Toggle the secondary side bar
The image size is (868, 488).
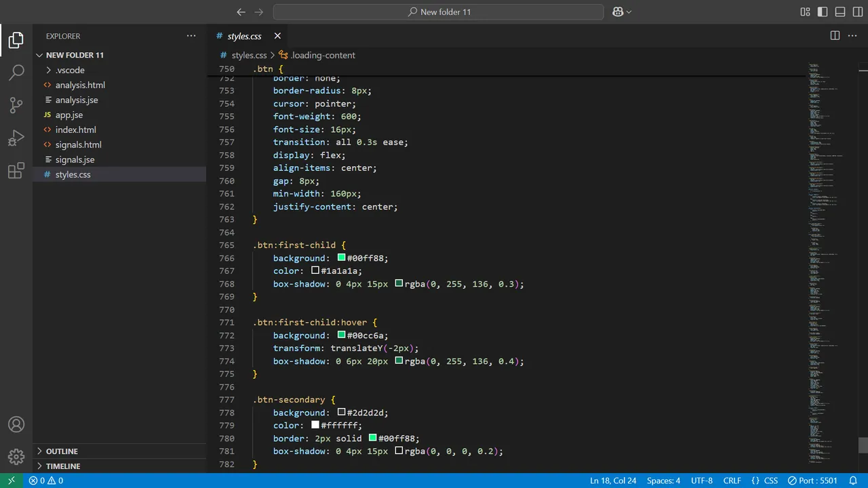pyautogui.click(x=857, y=12)
